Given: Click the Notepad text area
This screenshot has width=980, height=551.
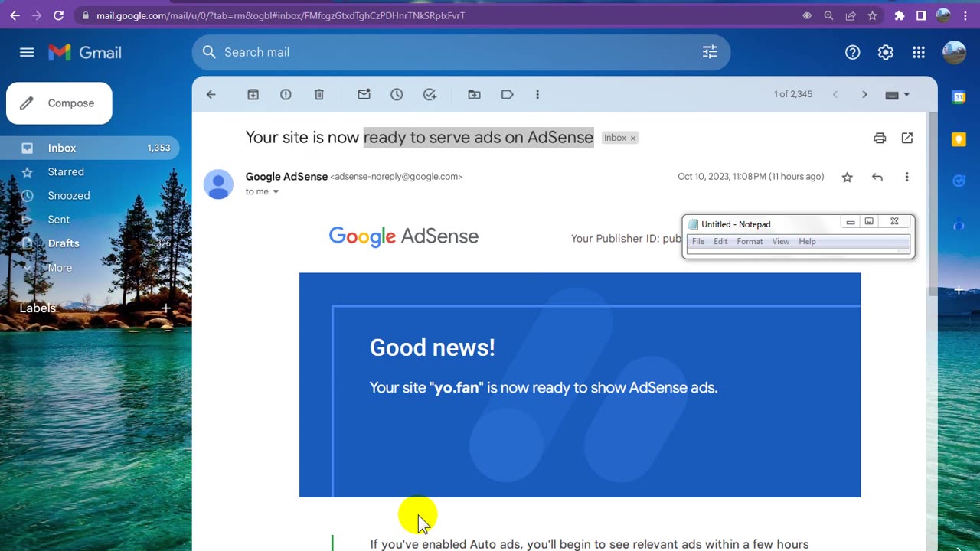Looking at the screenshot, I should (798, 251).
